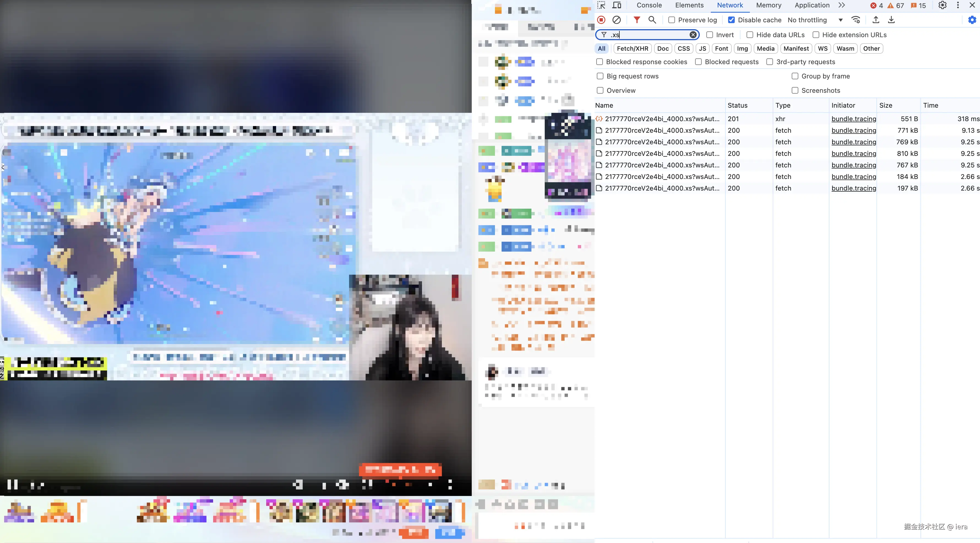Pause the video with pause button

pos(13,484)
